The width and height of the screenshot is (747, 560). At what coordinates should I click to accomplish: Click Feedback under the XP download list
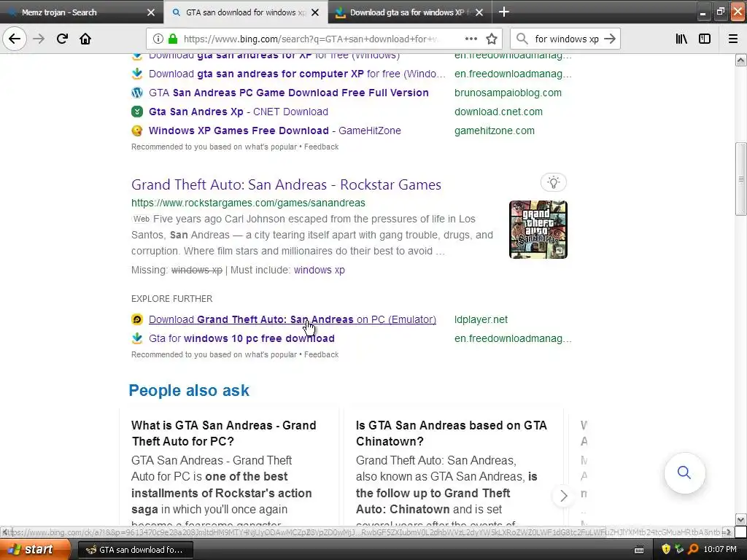pos(322,147)
